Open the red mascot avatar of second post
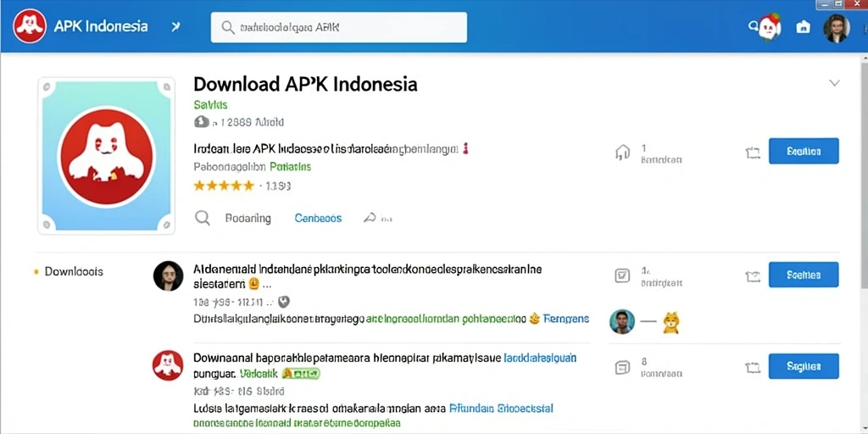 (168, 365)
